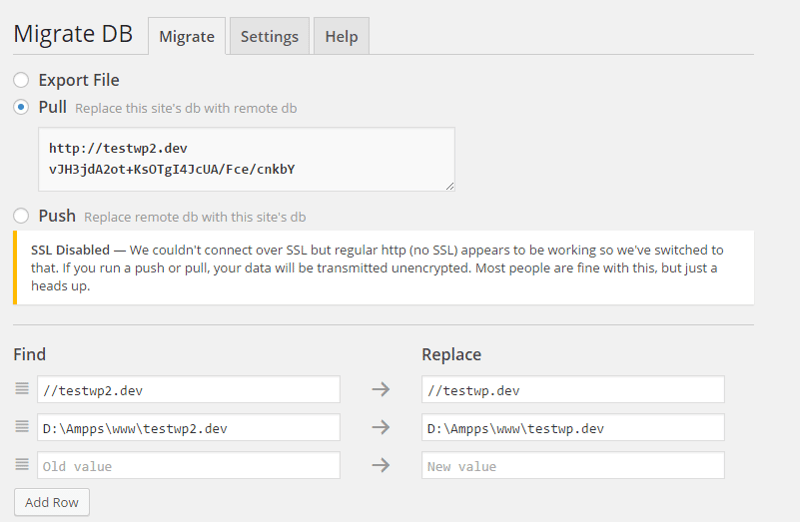Click the empty Old value field
The height and width of the screenshot is (522, 800).
[x=189, y=465]
